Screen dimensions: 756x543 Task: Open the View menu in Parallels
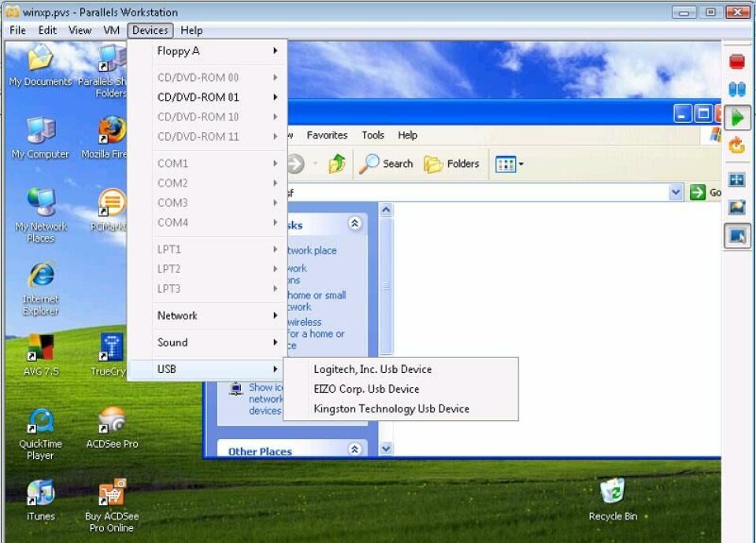coord(80,31)
